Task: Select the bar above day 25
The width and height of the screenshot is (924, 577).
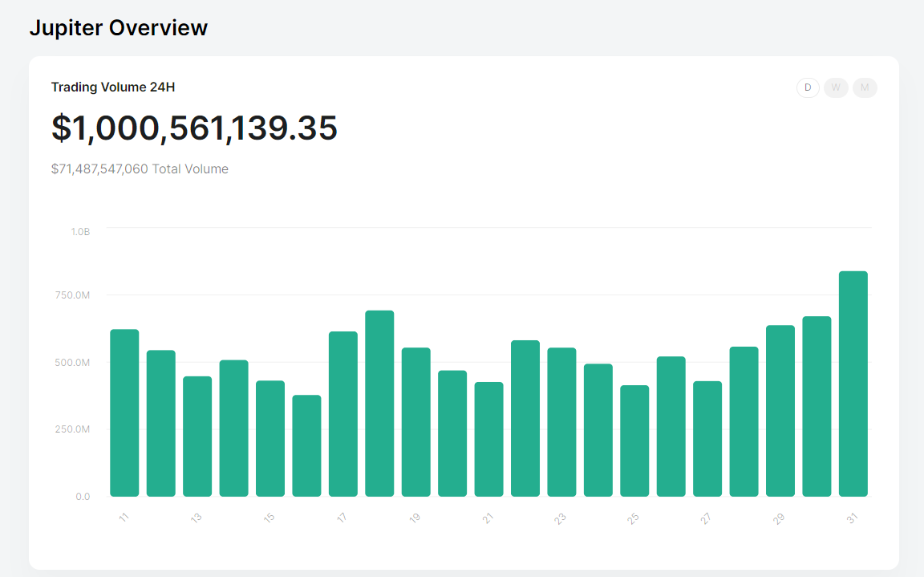Action: pos(634,441)
